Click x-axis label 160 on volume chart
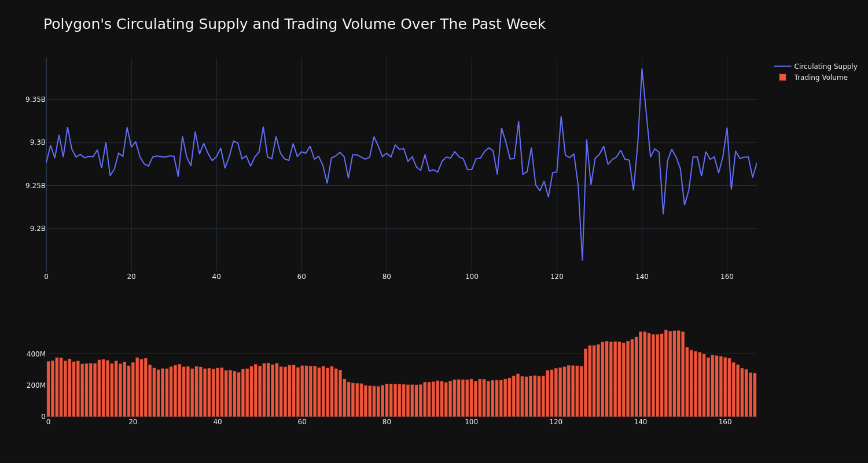This screenshot has height=463, width=868. pyautogui.click(x=725, y=422)
